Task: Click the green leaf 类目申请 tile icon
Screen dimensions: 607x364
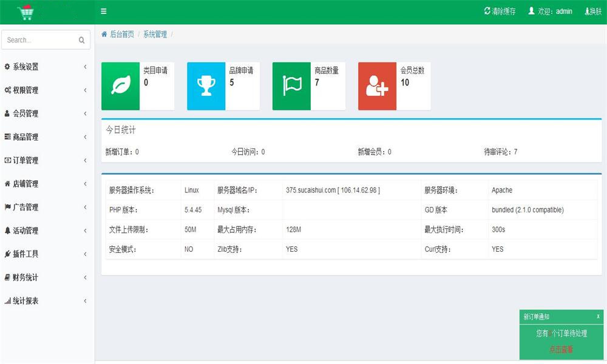Action: pyautogui.click(x=120, y=86)
